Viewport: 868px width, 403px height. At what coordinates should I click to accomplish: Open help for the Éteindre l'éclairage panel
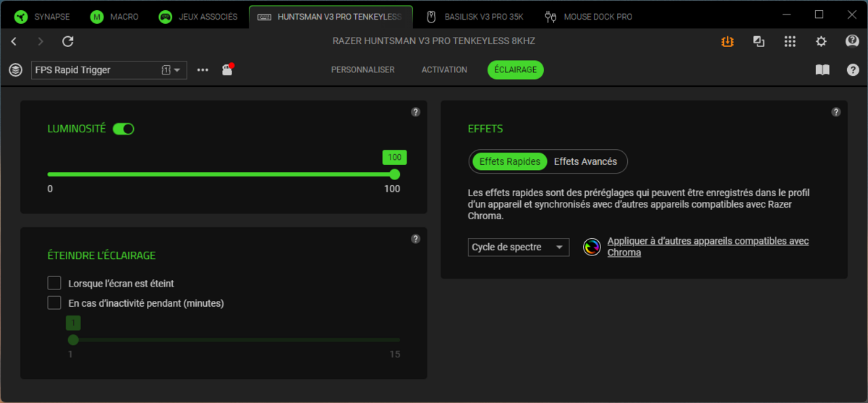tap(415, 239)
